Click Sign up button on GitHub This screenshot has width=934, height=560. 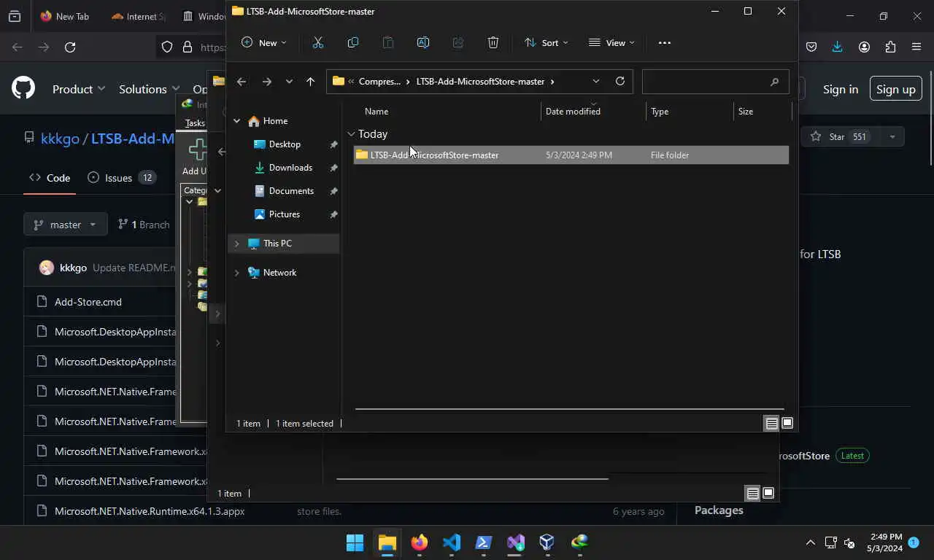click(895, 89)
